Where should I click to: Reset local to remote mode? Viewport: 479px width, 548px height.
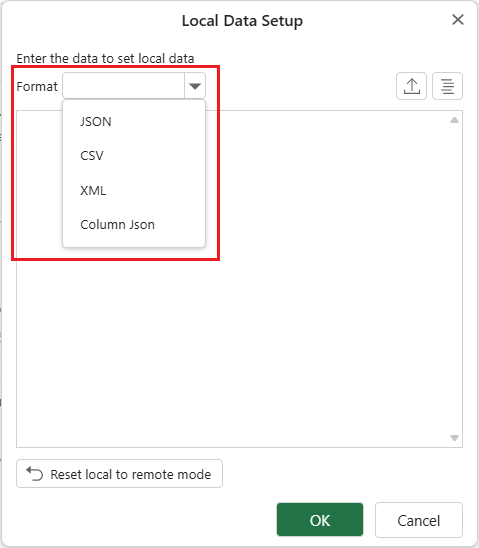point(119,474)
